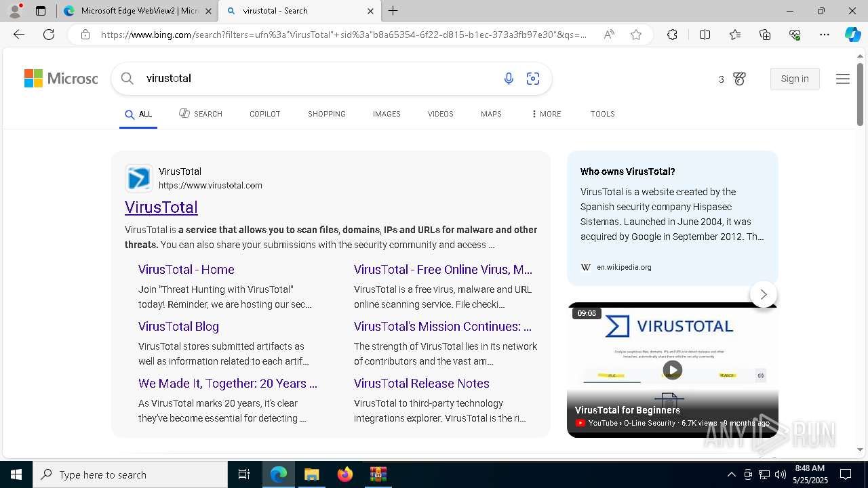Select the ALL results tab
The width and height of the screenshot is (868, 488).
[x=138, y=114]
